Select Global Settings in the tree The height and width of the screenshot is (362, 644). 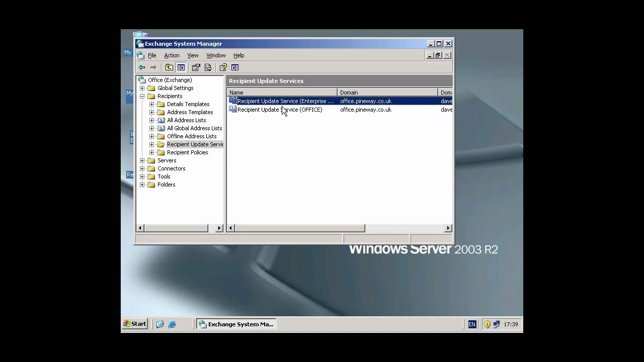point(175,88)
